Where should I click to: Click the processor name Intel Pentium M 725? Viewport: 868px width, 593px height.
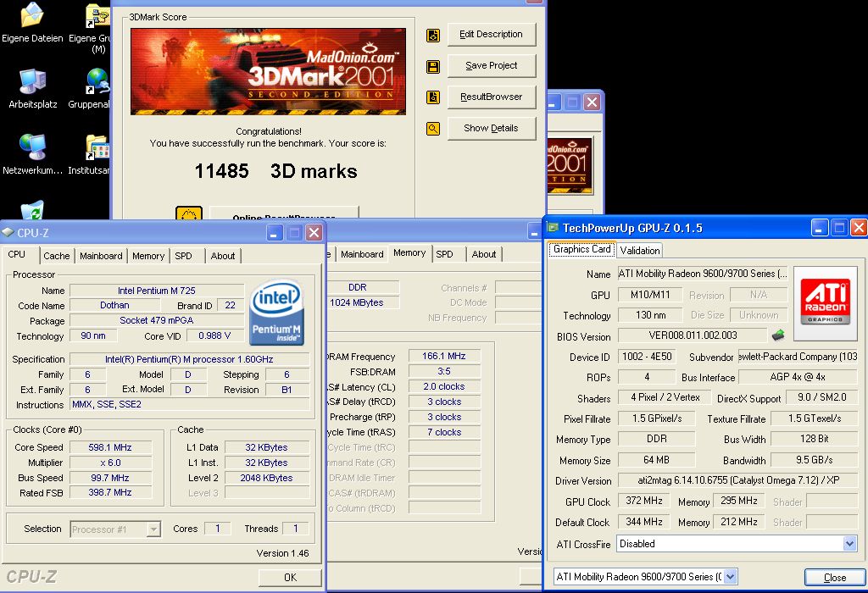point(157,291)
